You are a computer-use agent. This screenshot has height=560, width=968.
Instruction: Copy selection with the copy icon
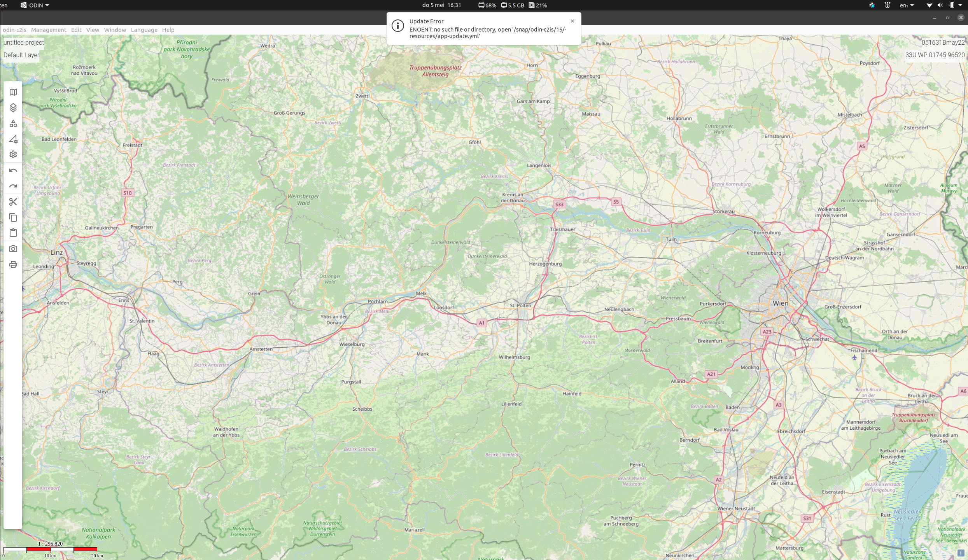(13, 217)
